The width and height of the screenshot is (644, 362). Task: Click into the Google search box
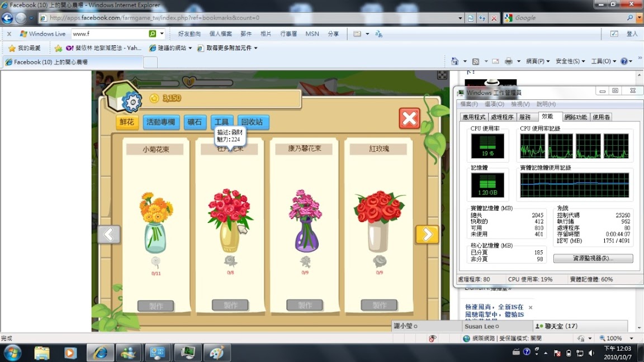[569, 18]
